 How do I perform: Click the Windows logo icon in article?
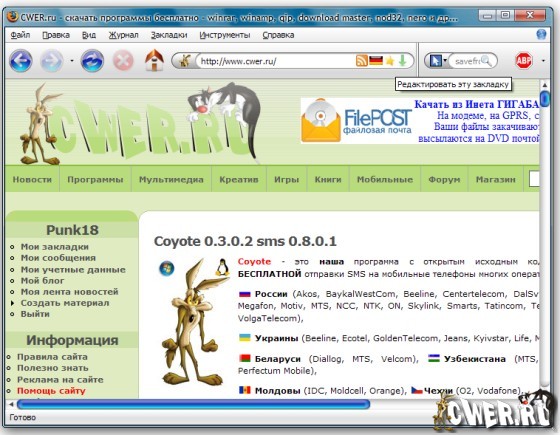click(x=166, y=268)
